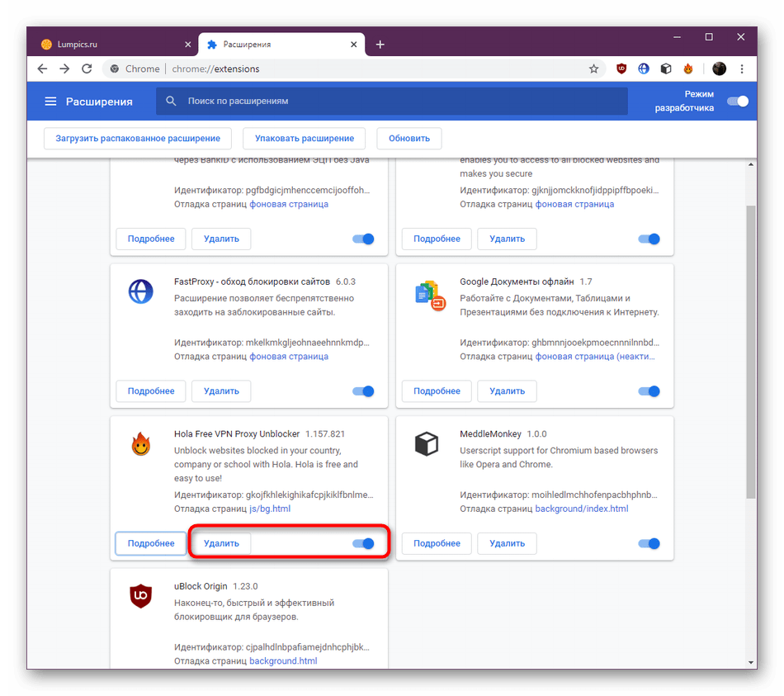Toggle Режим разработчика switch

click(x=738, y=101)
